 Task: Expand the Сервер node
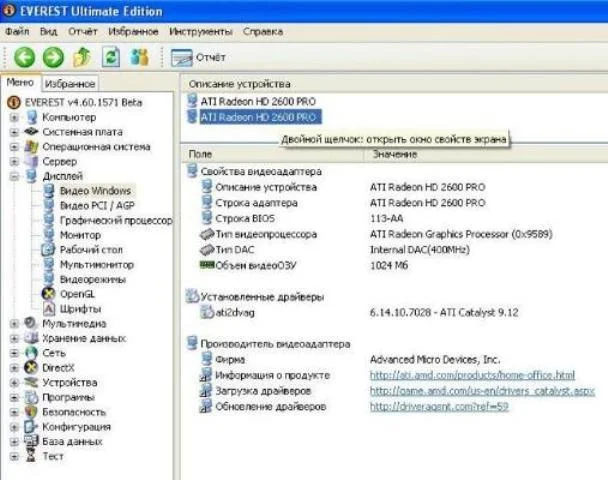click(x=14, y=161)
